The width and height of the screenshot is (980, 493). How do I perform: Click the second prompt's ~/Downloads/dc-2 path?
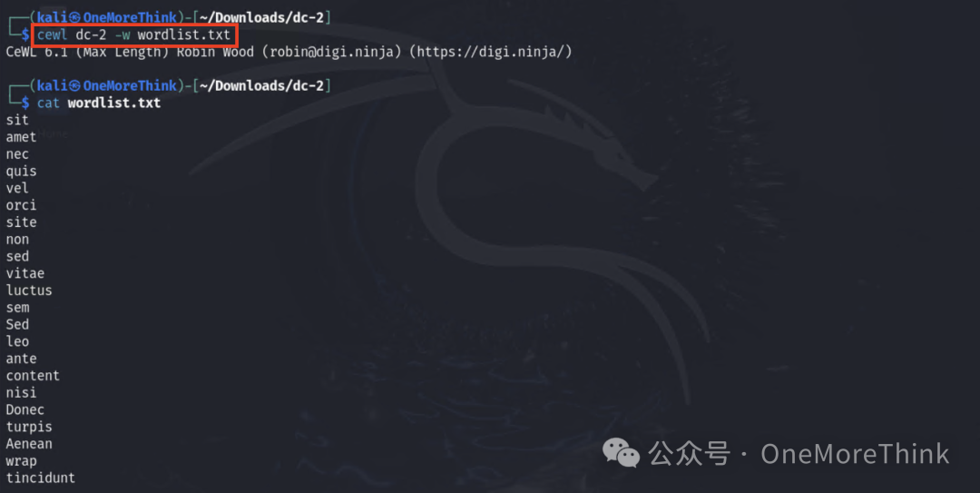click(261, 85)
